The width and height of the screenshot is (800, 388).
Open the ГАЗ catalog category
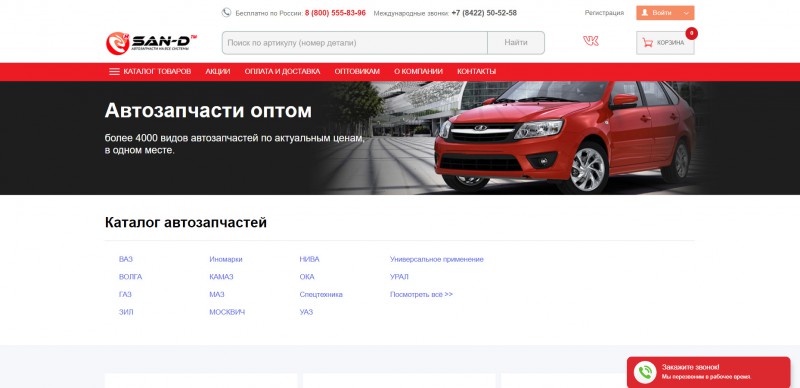pyautogui.click(x=125, y=295)
